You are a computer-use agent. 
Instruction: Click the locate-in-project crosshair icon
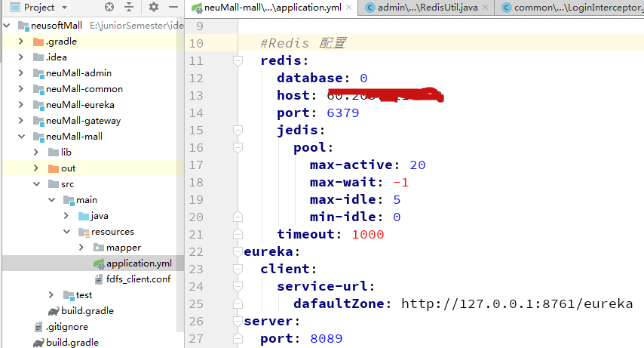tap(109, 7)
